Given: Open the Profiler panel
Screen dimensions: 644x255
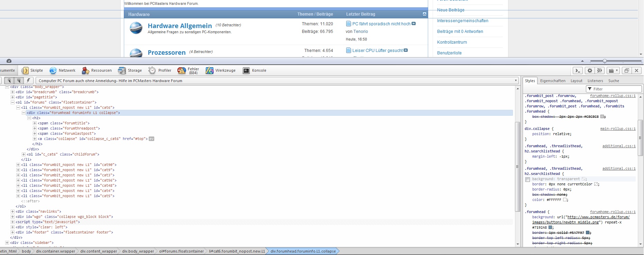Looking at the screenshot, I should 160,70.
